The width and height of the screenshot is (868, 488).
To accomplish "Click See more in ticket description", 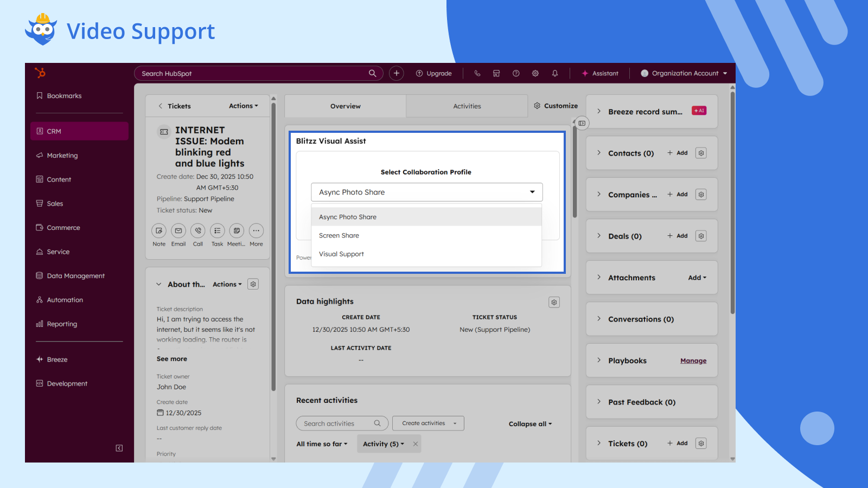I will (172, 358).
